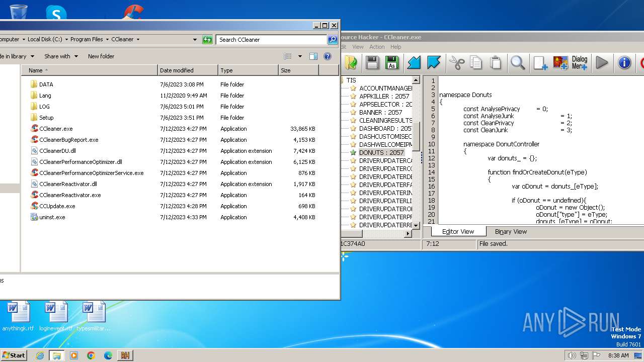Select the anythingk.rtf desktop file
Image resolution: width=644 pixels, height=362 pixels.
(x=18, y=317)
